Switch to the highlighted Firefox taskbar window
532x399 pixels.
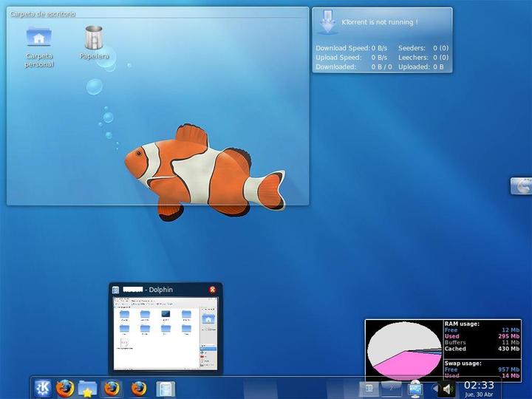click(112, 389)
